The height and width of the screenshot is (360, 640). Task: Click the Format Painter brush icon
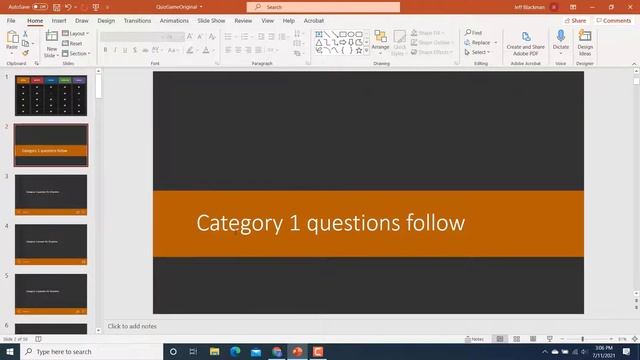25,53
